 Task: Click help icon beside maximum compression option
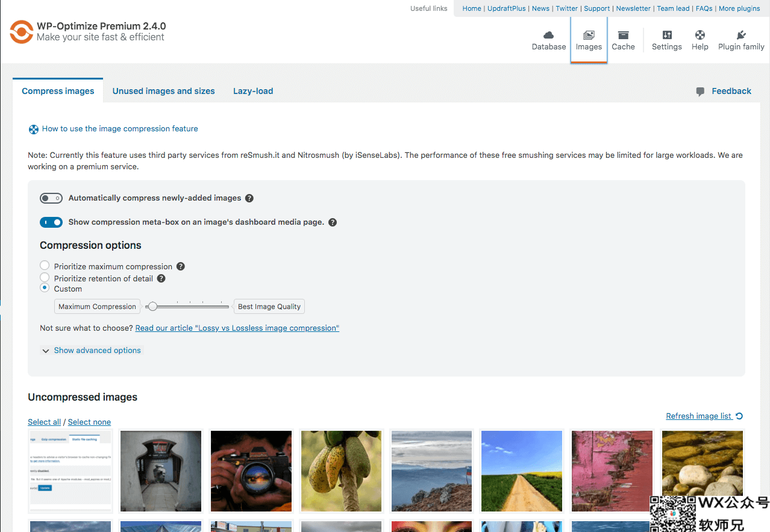coord(181,266)
